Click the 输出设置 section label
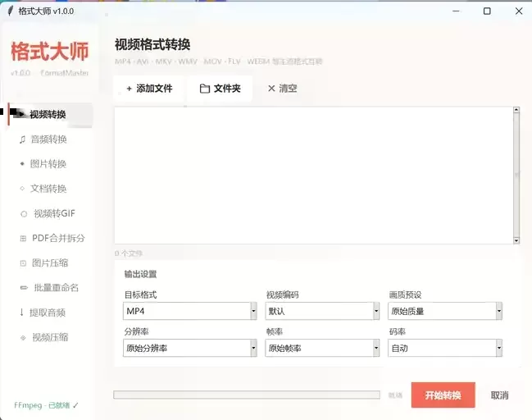Screen dimensions: 532x420 [140, 274]
